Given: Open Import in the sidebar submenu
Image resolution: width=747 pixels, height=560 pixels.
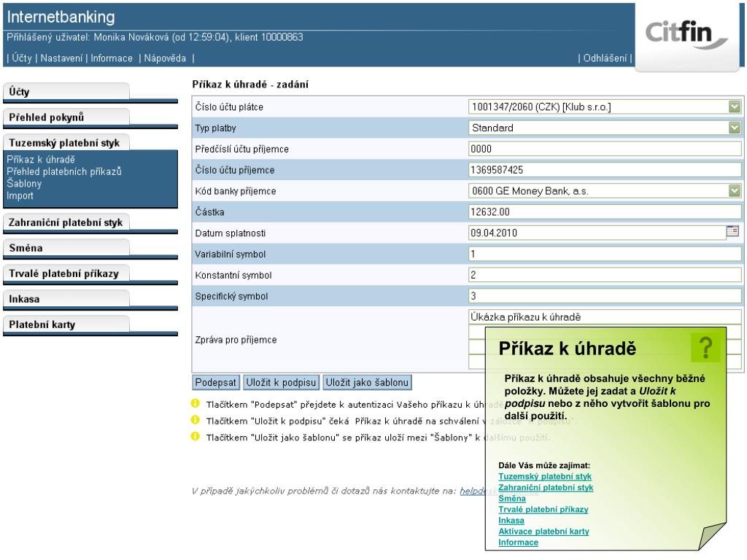Looking at the screenshot, I should 20,195.
